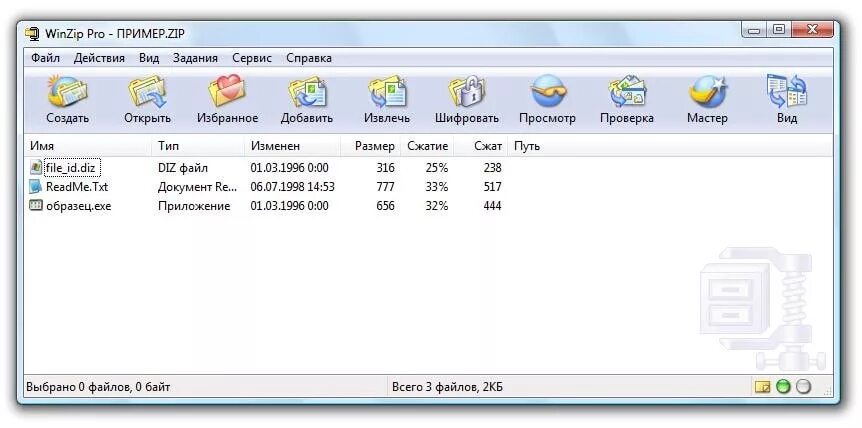Click the size value 777
Screen dimensions: 862x428
tap(385, 187)
